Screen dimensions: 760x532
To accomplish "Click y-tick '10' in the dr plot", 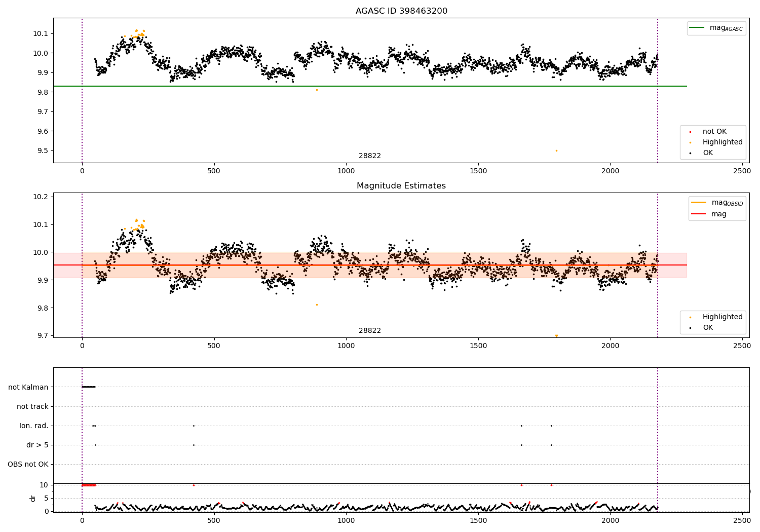I will point(44,485).
